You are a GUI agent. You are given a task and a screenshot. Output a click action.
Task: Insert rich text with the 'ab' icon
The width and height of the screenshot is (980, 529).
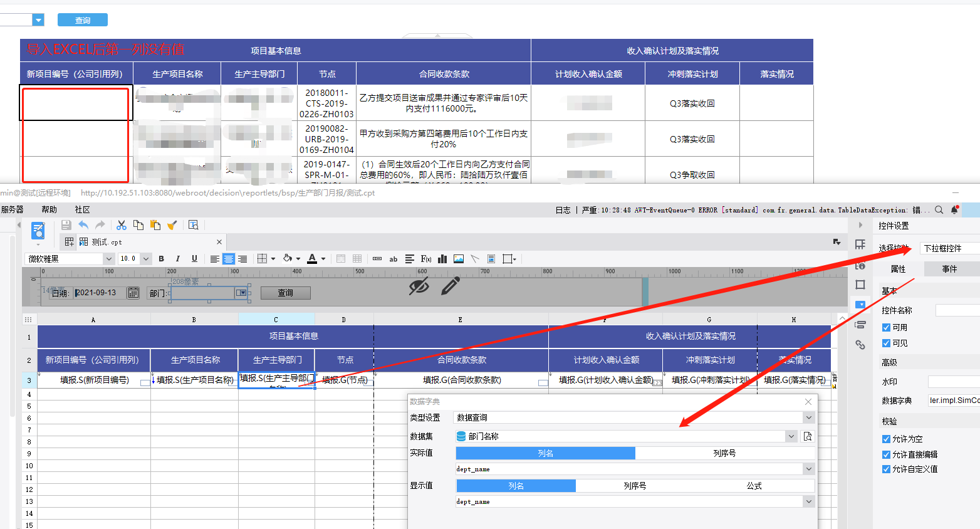coord(394,259)
